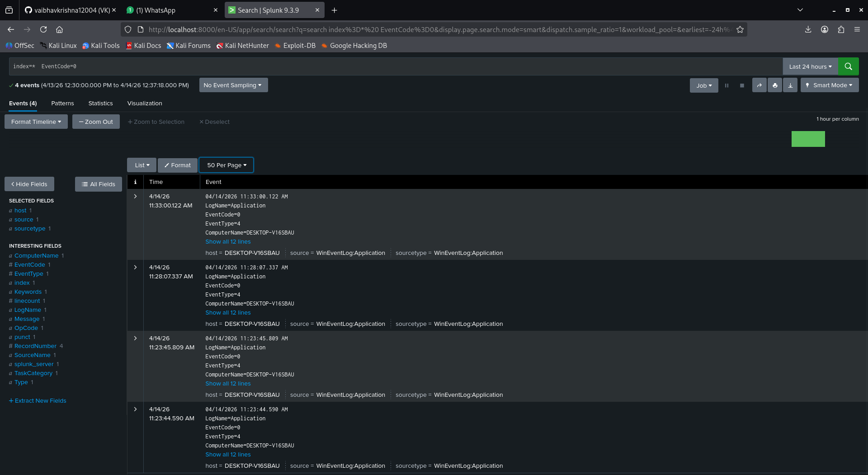868x475 pixels.
Task: Click Show all 12 lines link
Action: click(228, 241)
